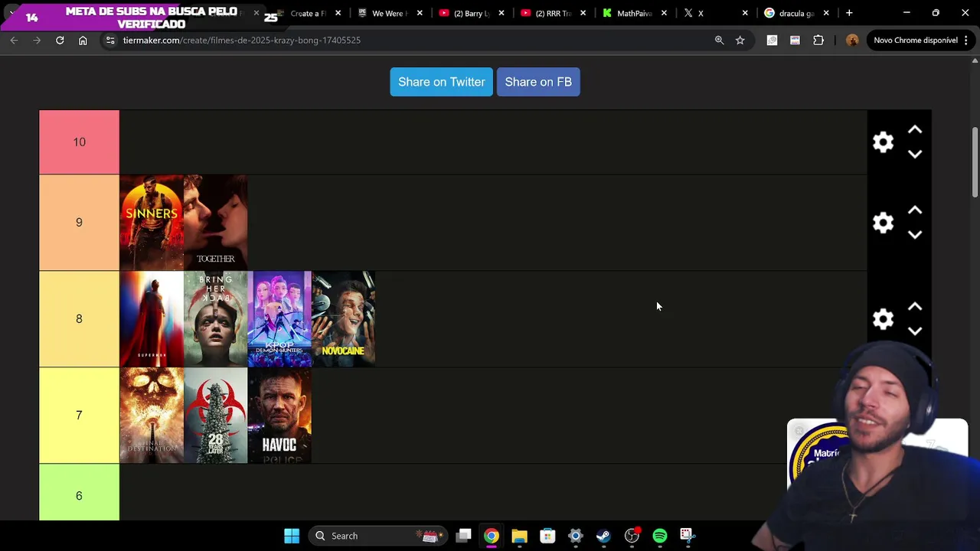
Task: Open Steam from taskbar
Action: coord(603,536)
